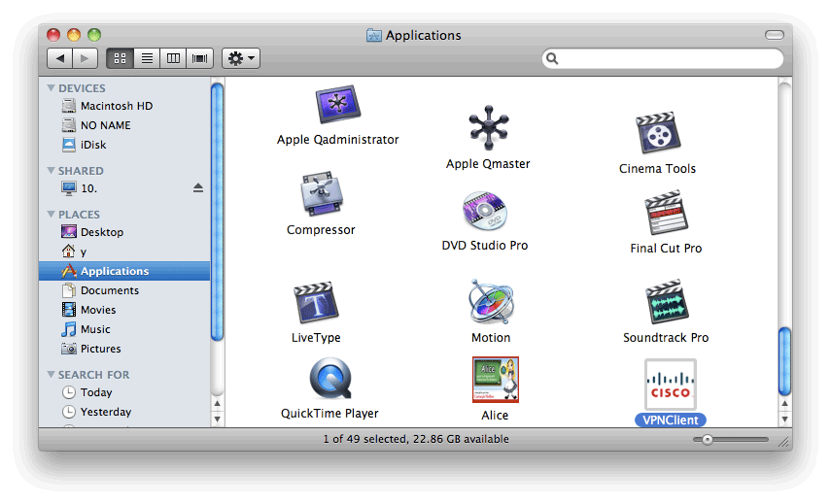Open the Apple Qadministrator app icon

[x=337, y=104]
